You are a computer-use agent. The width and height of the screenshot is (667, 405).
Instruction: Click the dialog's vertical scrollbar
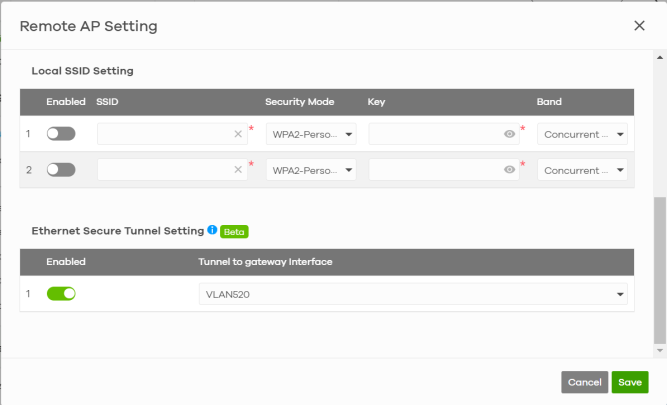659,270
